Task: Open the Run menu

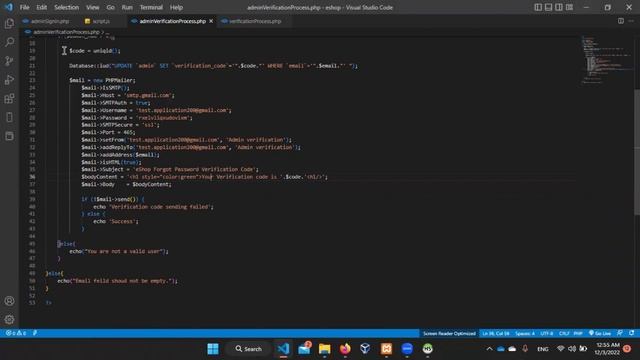Action: 127,7
